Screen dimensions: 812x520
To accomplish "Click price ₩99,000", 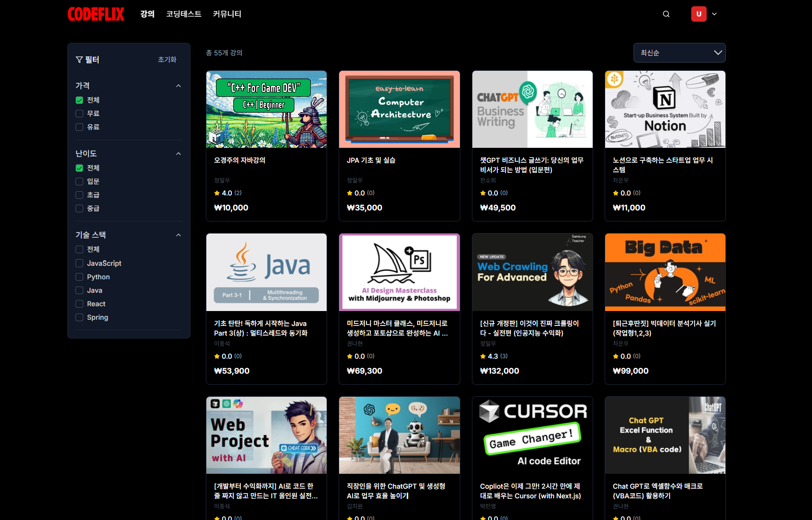I will 631,371.
